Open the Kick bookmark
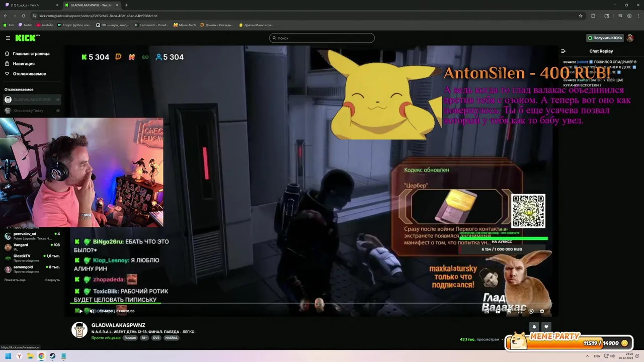Image resolution: width=644 pixels, height=362 pixels. [x=9, y=25]
